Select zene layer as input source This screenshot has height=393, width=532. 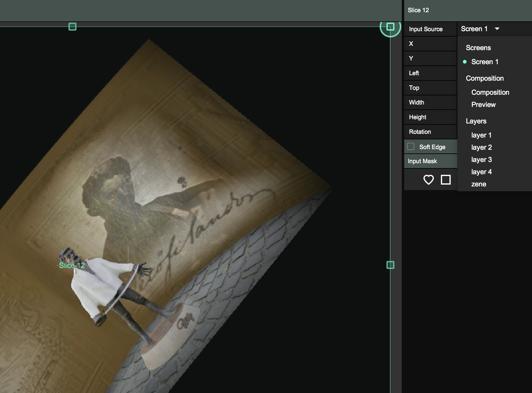pyautogui.click(x=478, y=184)
